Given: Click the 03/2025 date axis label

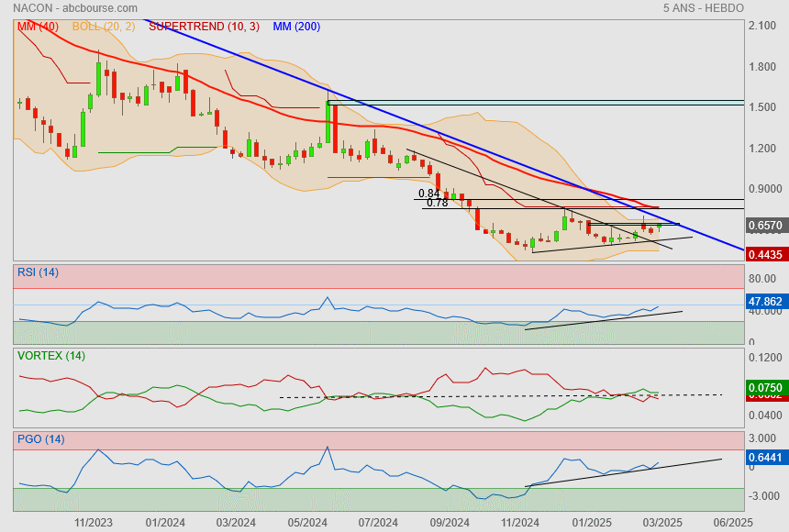Looking at the screenshot, I should click(x=662, y=523).
